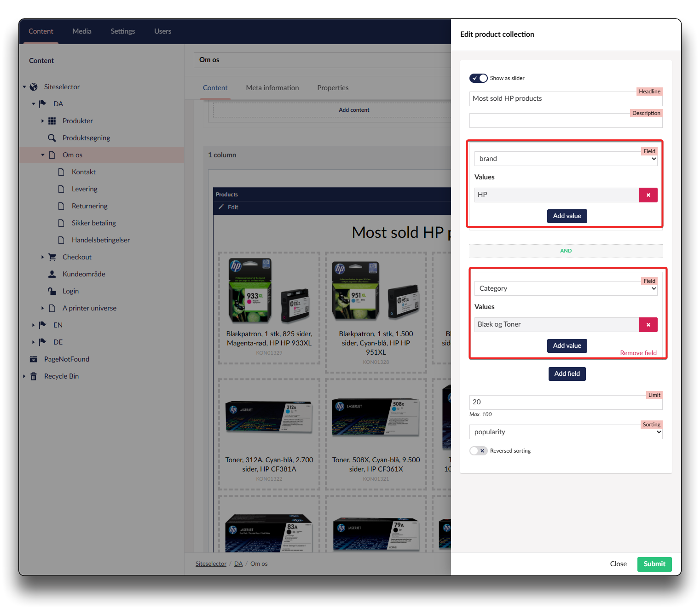This screenshot has height=609, width=700.
Task: Collapse the DA tree node
Action: tap(34, 104)
